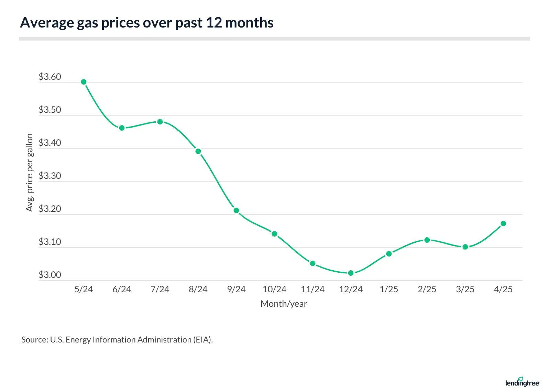
Task: Select the 7/24 data point
Action: pyautogui.click(x=160, y=122)
